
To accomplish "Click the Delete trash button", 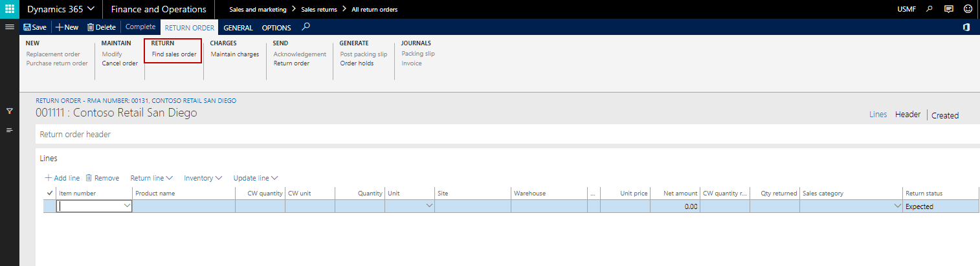I will click(102, 27).
